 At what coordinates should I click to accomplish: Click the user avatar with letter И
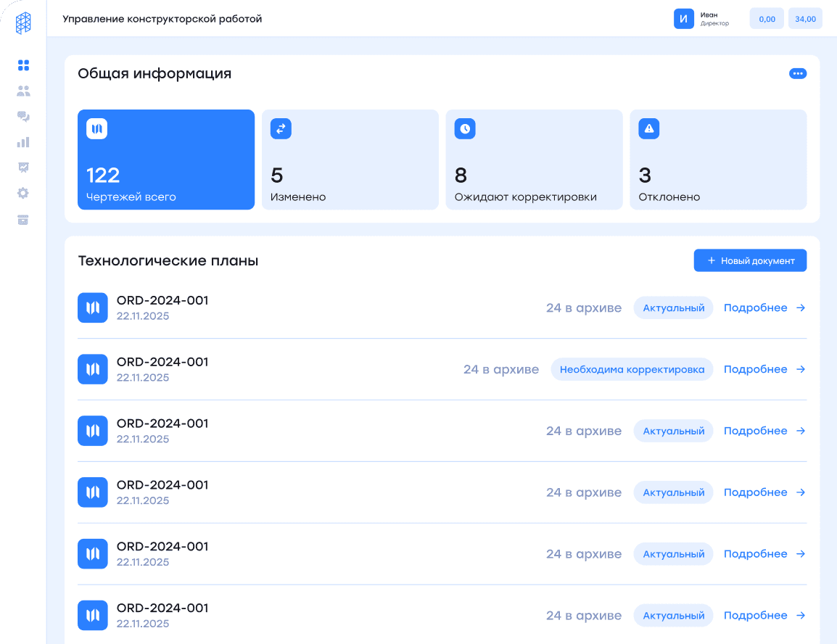point(683,19)
